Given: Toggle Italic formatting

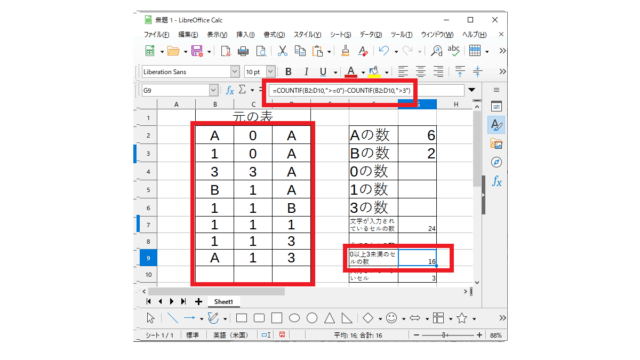Looking at the screenshot, I should pyautogui.click(x=306, y=72).
